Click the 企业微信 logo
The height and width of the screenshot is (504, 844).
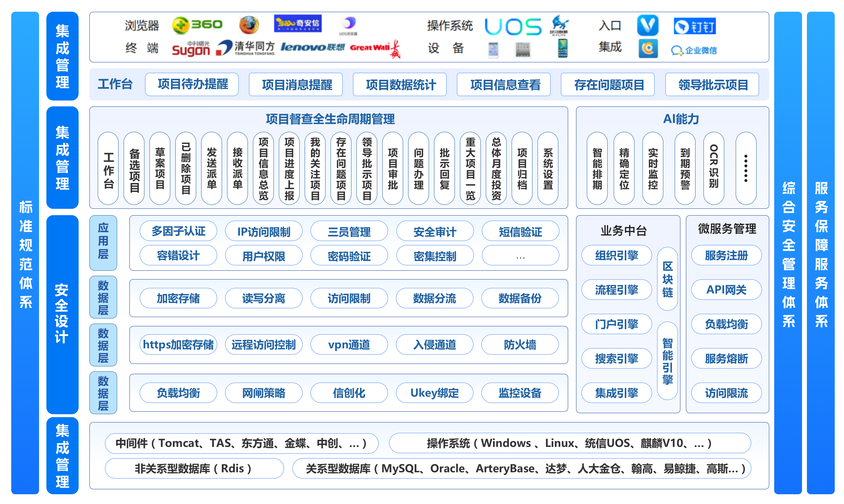694,50
